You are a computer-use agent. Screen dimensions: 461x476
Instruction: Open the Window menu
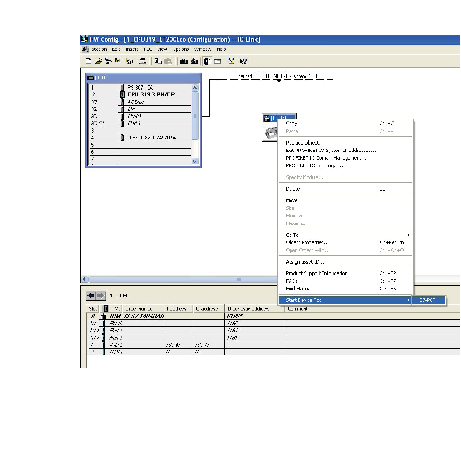203,49
